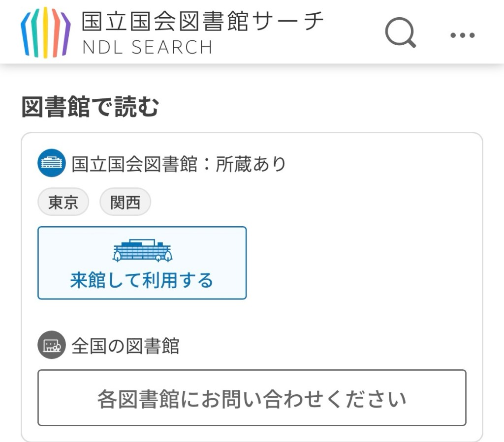Click the library illustration inside 来館して利用する button
This screenshot has width=504, height=442.
coord(142,250)
